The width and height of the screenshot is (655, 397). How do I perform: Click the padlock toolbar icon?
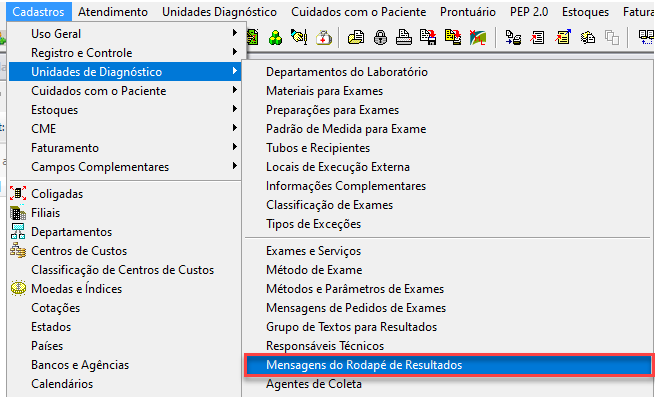pos(380,38)
